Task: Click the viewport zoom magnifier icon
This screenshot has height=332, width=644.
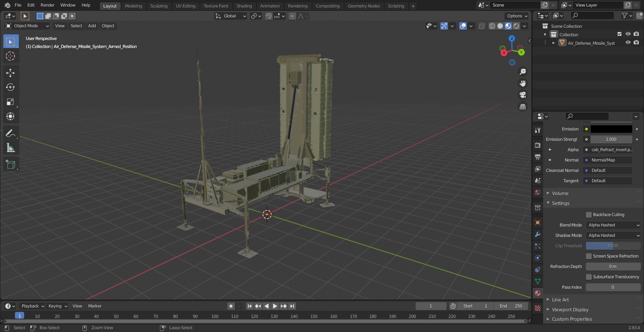Action: (x=522, y=72)
